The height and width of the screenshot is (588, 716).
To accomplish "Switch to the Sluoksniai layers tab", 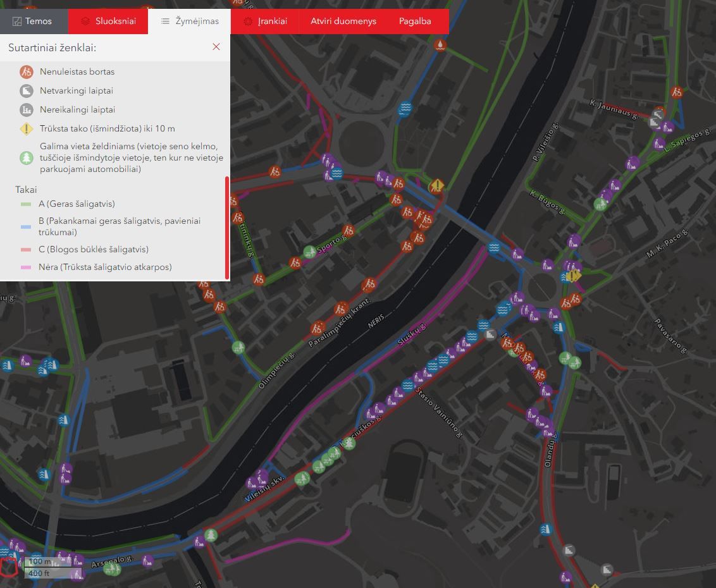I will tap(108, 21).
